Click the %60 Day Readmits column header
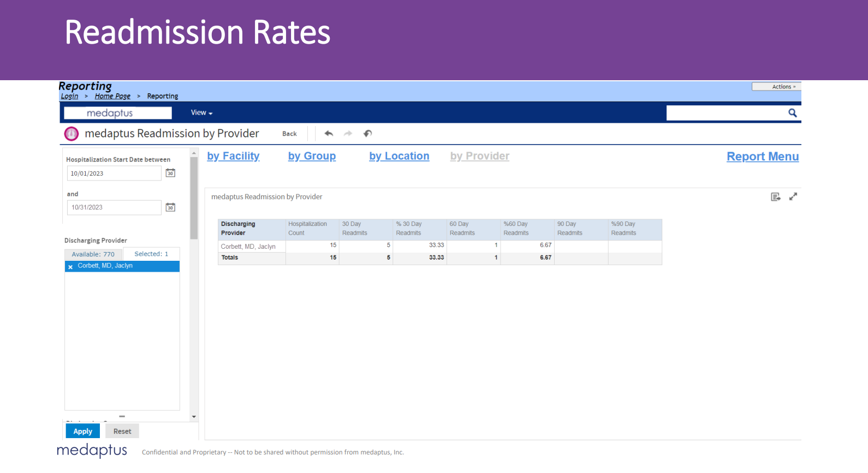 [527, 229]
